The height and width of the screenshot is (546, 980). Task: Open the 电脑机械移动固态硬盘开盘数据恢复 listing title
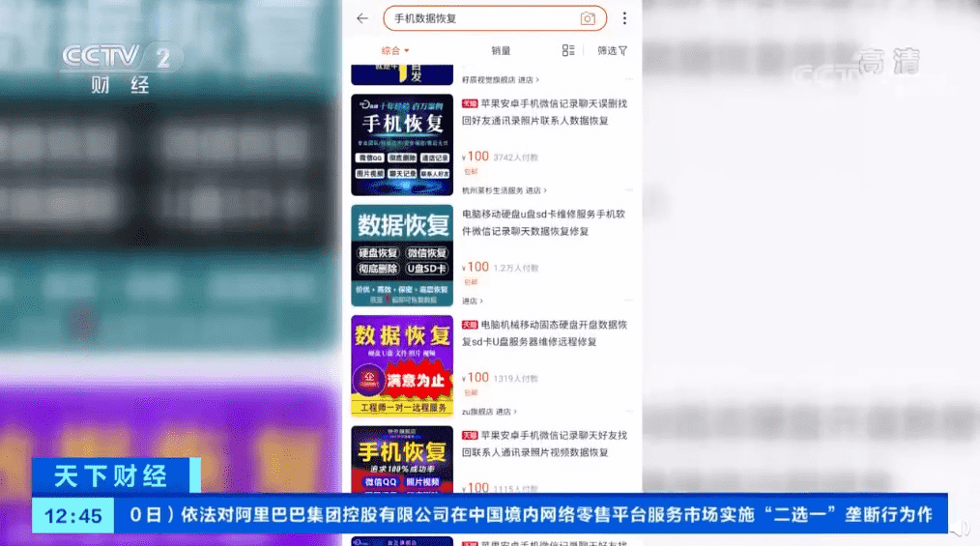(x=545, y=333)
